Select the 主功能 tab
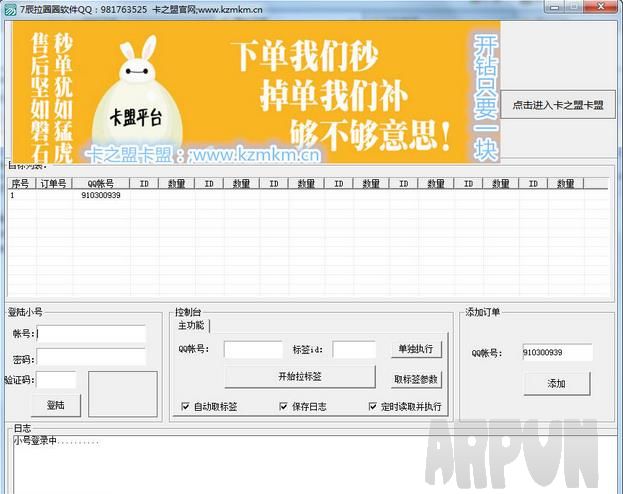The image size is (623, 494). pos(192,325)
